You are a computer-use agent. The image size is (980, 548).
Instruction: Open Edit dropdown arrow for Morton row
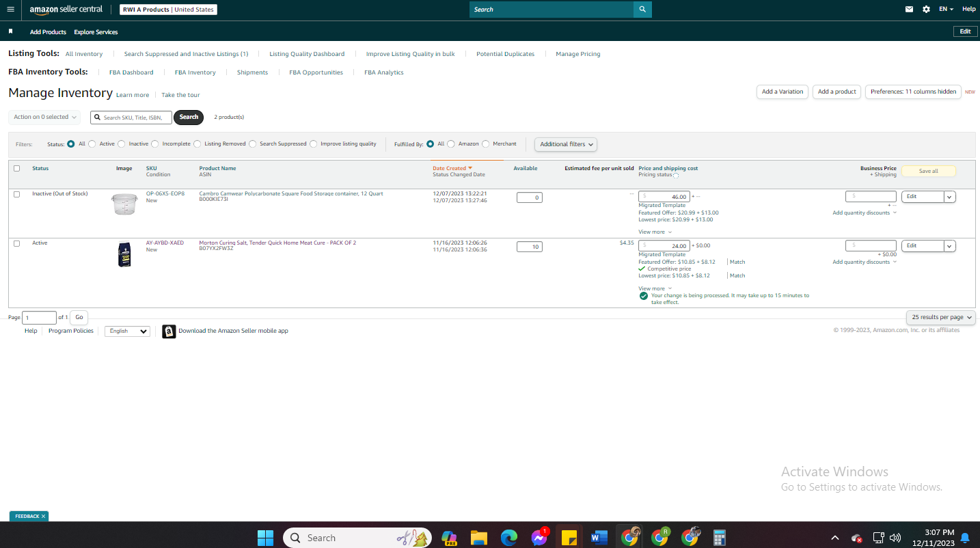(950, 246)
